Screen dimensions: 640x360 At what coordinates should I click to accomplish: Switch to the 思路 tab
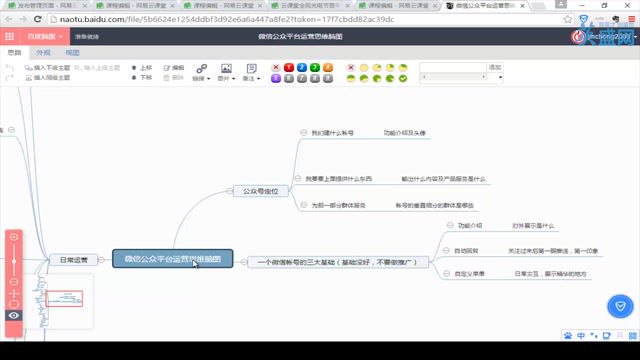[15, 53]
